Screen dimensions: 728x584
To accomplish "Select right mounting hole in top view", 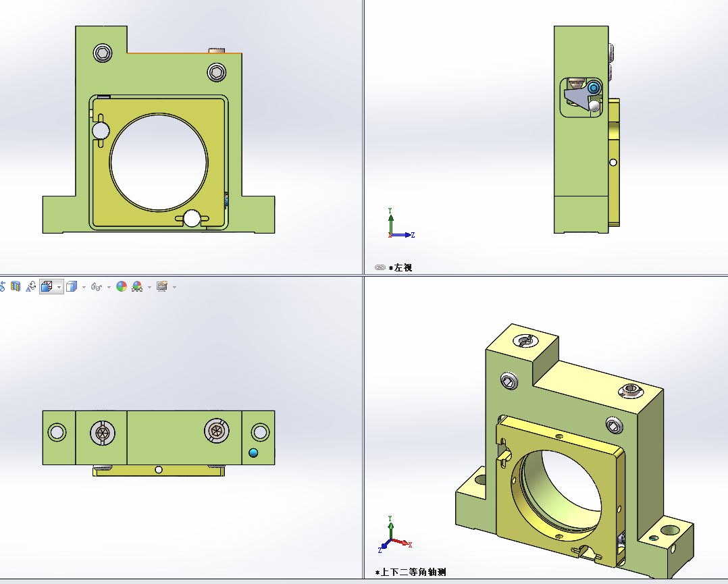I will pyautogui.click(x=260, y=432).
